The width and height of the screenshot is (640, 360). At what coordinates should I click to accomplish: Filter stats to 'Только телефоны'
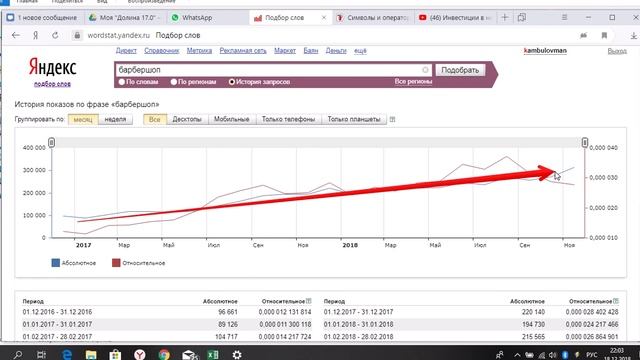pyautogui.click(x=288, y=119)
